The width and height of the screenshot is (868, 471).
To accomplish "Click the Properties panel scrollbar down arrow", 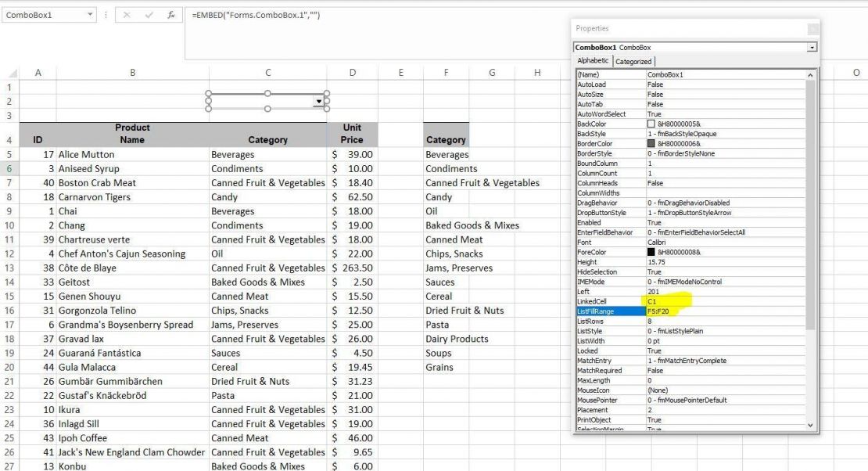I will (812, 426).
